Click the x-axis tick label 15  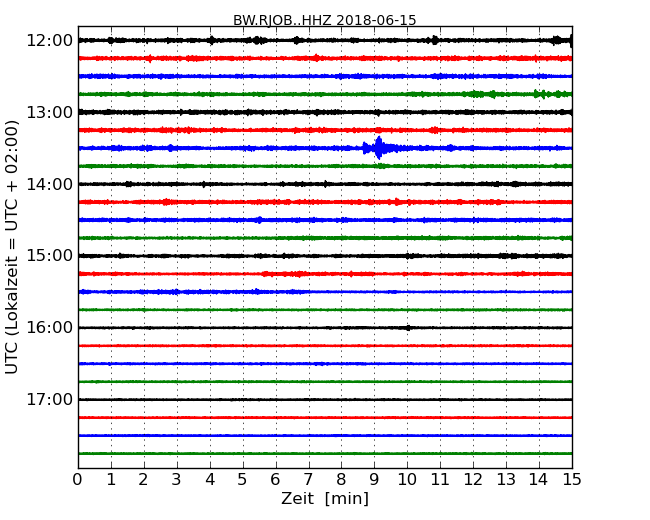[572, 480]
